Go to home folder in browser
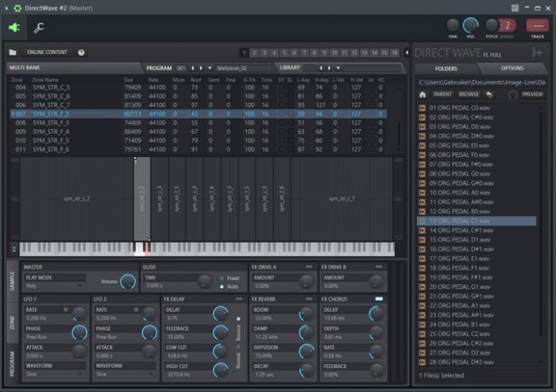 tap(423, 94)
